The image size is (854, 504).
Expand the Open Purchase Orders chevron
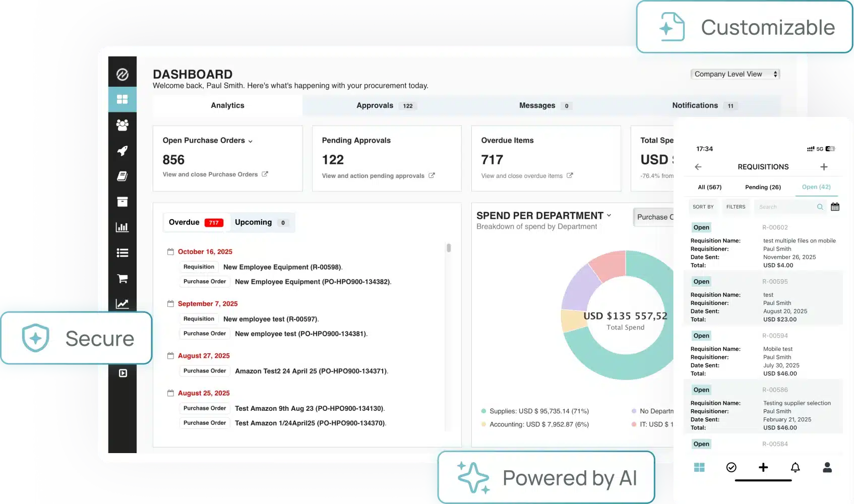[x=251, y=141]
